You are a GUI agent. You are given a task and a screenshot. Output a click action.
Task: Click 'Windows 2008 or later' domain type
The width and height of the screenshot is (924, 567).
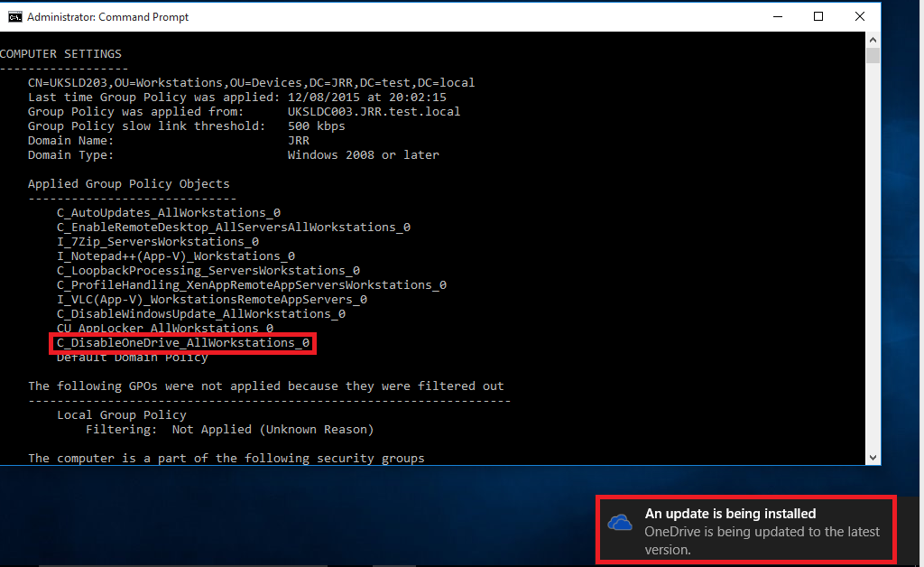363,155
